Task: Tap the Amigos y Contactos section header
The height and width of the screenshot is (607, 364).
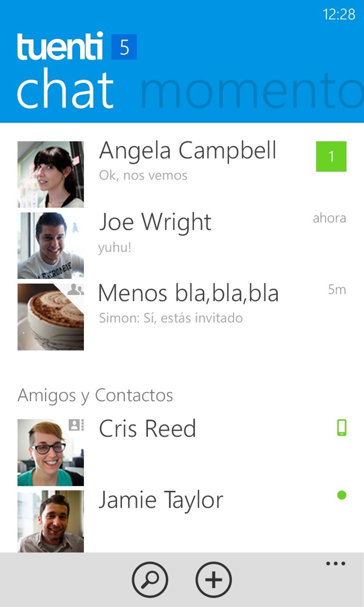Action: pyautogui.click(x=95, y=395)
